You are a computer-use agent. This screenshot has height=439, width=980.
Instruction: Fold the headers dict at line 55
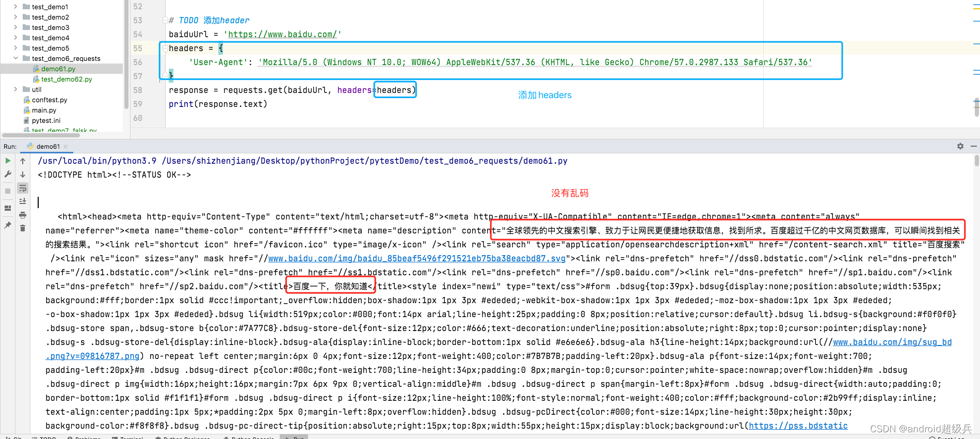(x=165, y=48)
